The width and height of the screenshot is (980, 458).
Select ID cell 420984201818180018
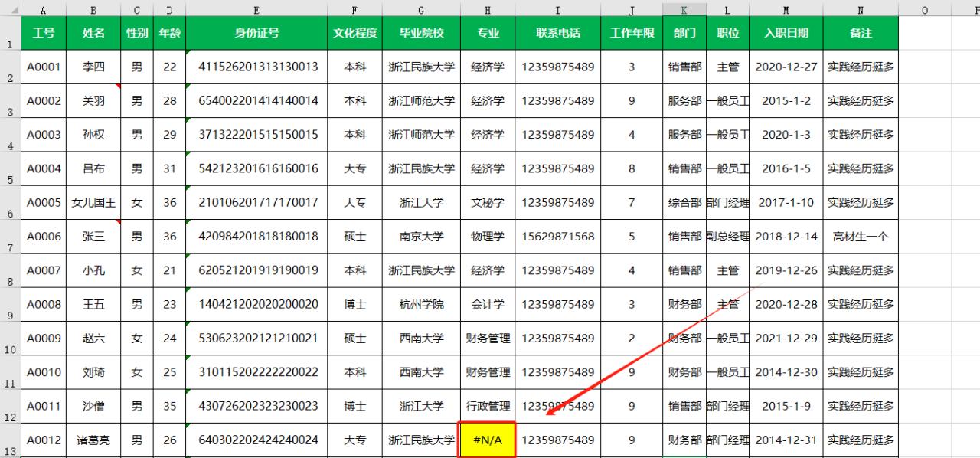pos(256,237)
